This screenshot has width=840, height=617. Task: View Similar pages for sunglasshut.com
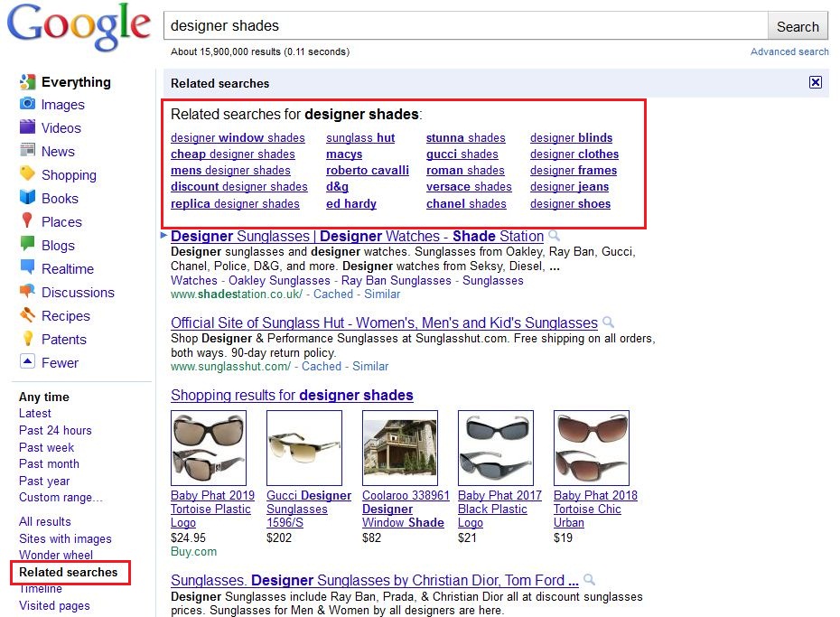click(370, 367)
